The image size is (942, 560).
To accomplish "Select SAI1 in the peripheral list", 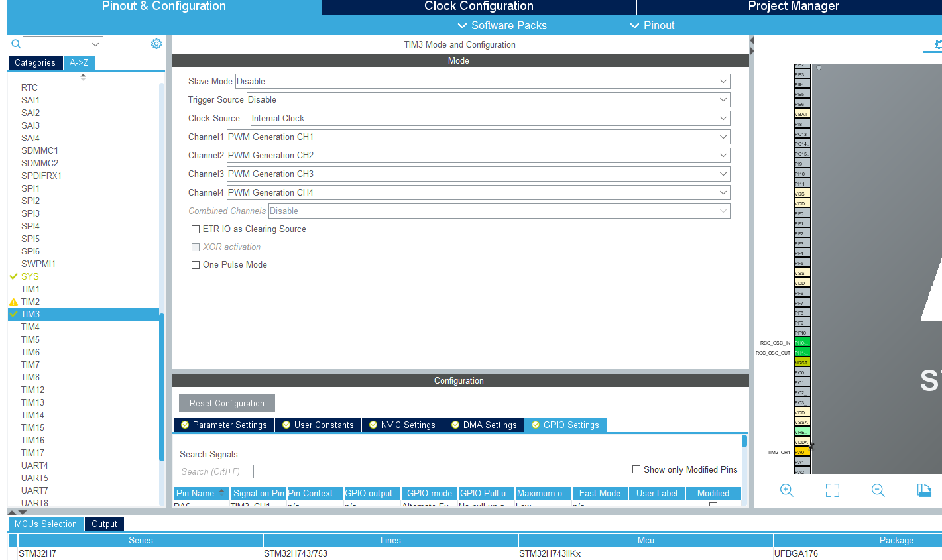I will (x=30, y=100).
